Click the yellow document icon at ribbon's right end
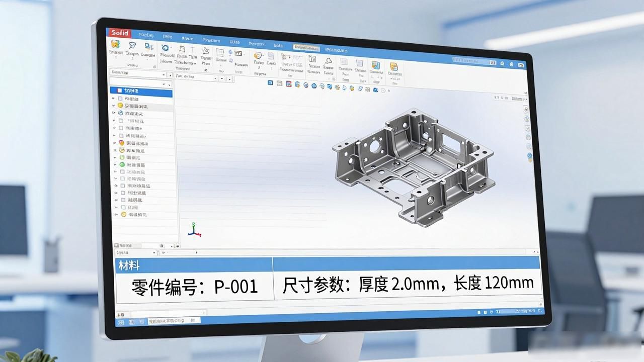This screenshot has width=644, height=362. (394, 66)
